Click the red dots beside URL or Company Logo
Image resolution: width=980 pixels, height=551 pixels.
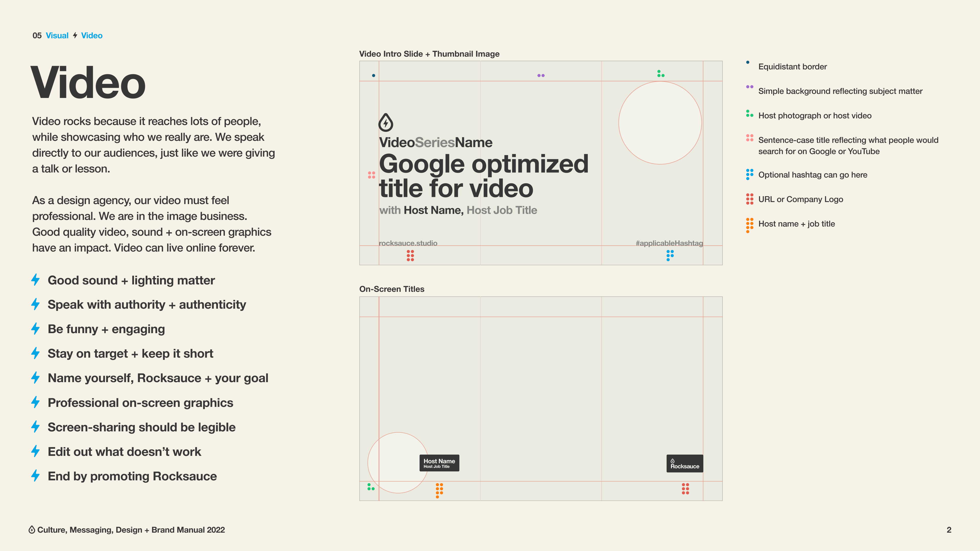pos(750,199)
